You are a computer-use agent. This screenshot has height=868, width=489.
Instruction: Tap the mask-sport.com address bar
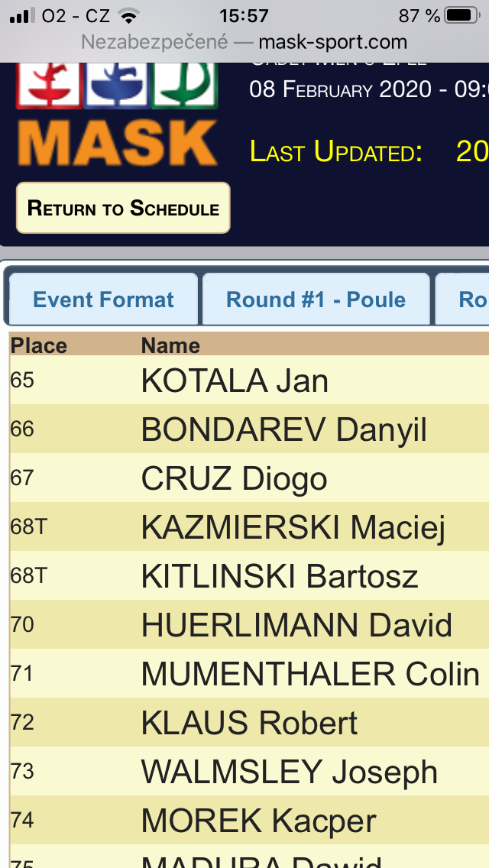click(244, 41)
